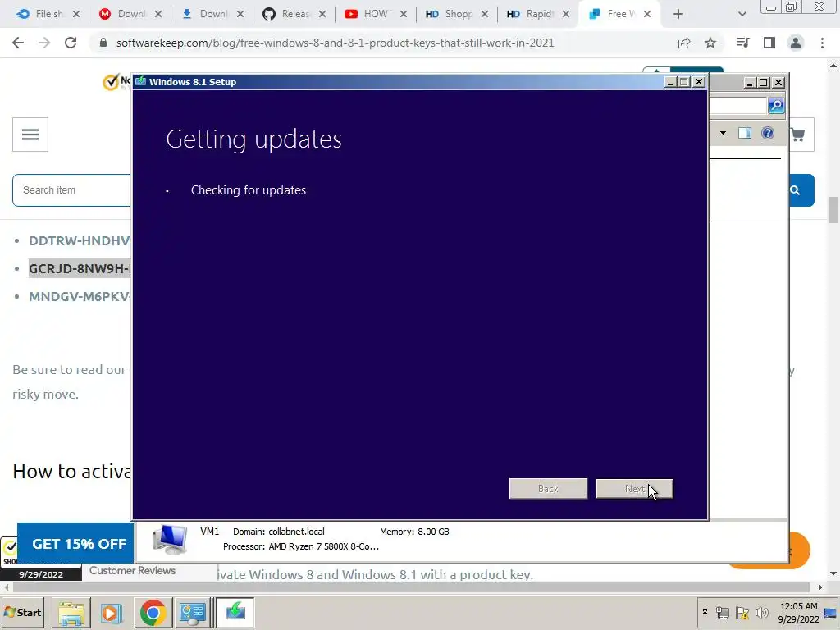Click the MNDGV-M6PKV product key
The height and width of the screenshot is (630, 840).
click(80, 297)
